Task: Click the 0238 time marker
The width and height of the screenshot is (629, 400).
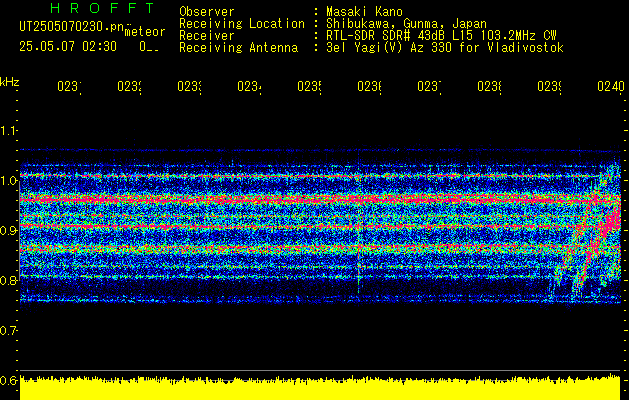Action: tap(489, 86)
